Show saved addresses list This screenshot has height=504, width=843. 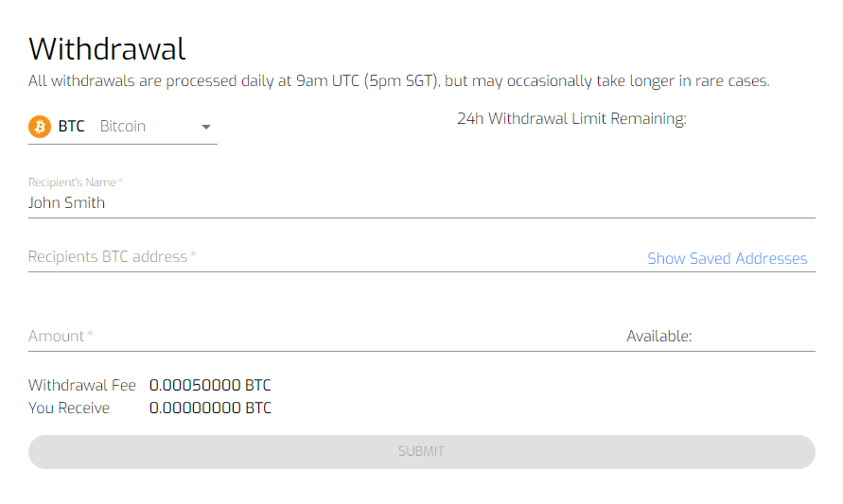coord(727,258)
